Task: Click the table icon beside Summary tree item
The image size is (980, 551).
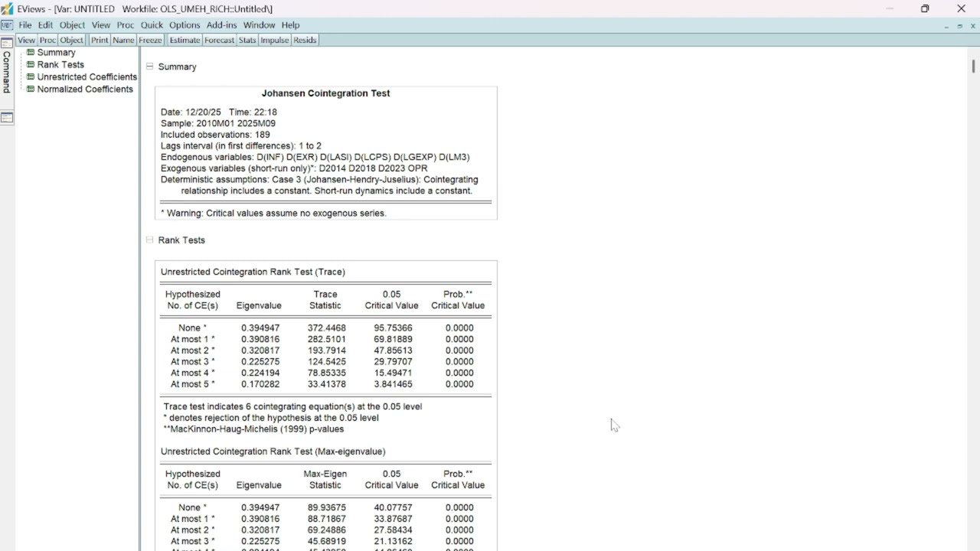Action: coord(31,53)
